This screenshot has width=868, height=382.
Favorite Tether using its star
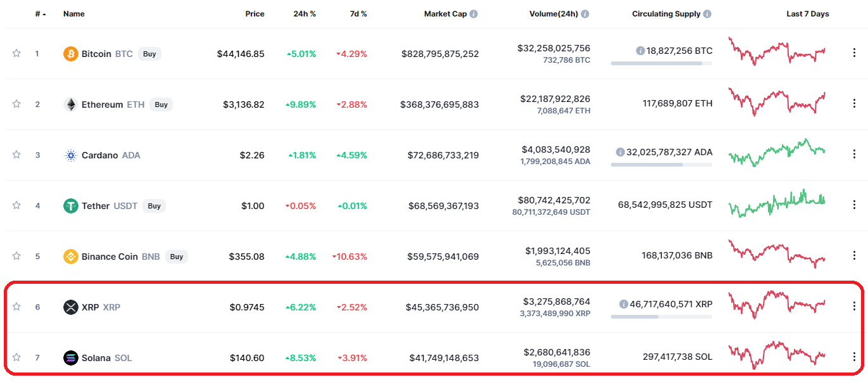click(16, 205)
